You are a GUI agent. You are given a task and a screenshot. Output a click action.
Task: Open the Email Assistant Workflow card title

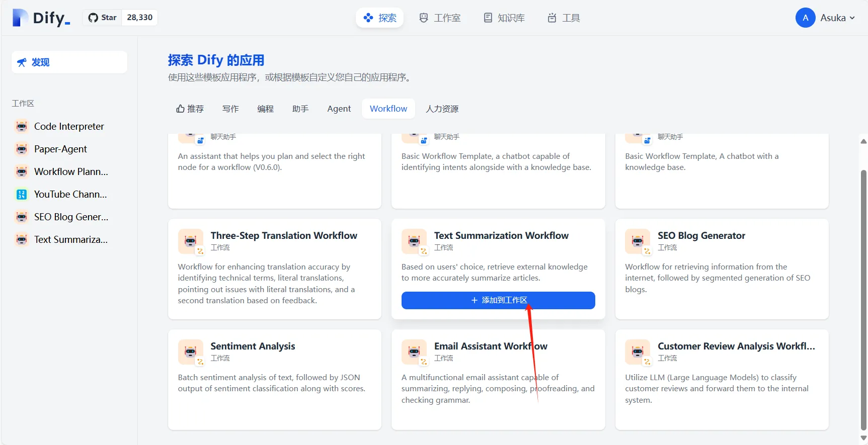pyautogui.click(x=491, y=346)
